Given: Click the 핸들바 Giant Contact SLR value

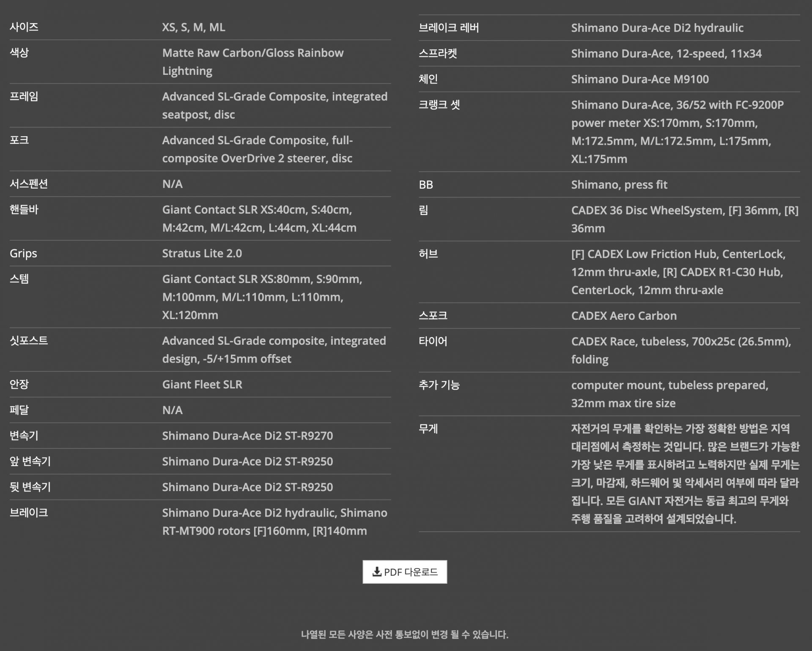Looking at the screenshot, I should (259, 218).
